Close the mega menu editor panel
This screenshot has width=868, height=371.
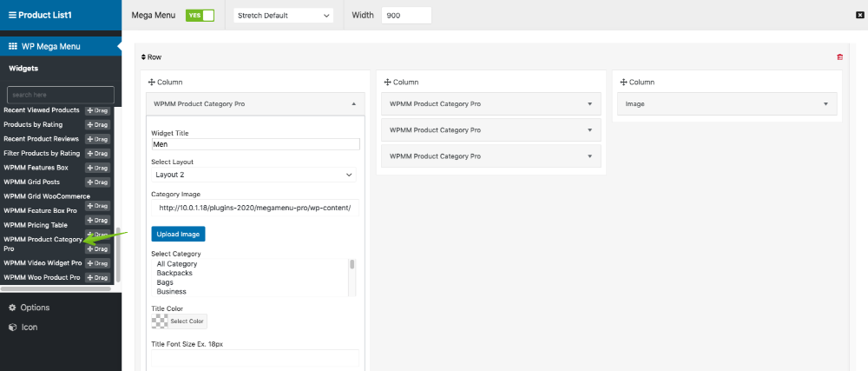point(859,16)
